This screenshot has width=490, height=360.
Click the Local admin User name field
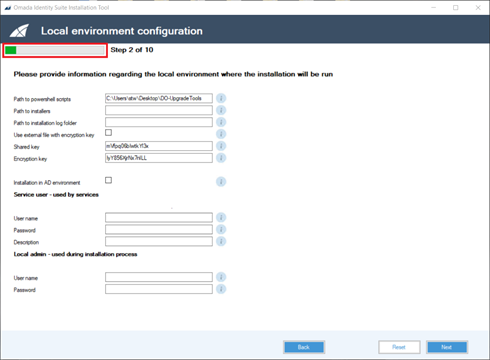(159, 277)
